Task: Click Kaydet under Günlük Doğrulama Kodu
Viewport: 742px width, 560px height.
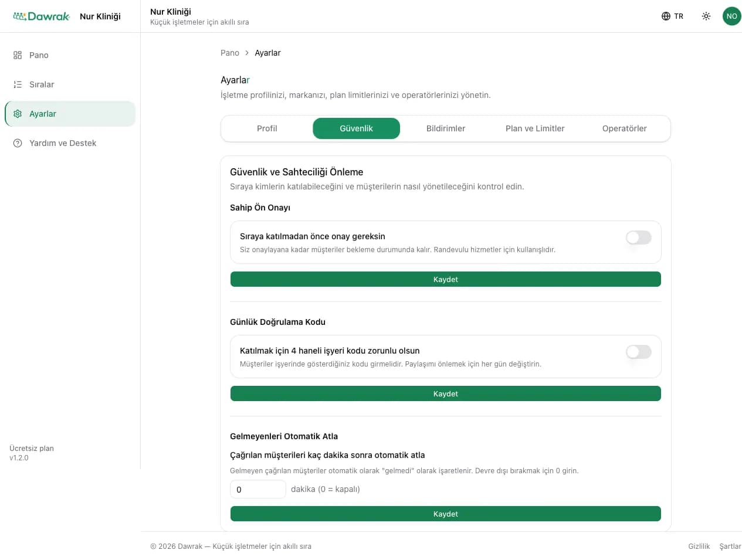Action: (446, 393)
